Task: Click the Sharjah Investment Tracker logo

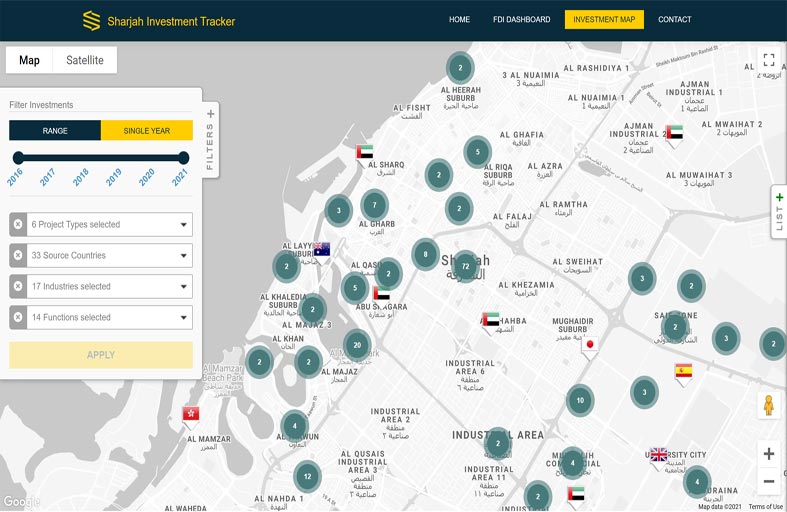Action: [x=158, y=20]
